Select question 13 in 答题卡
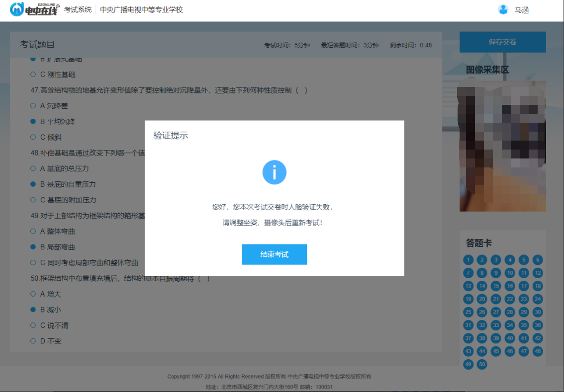This screenshot has width=564, height=392. [x=468, y=286]
